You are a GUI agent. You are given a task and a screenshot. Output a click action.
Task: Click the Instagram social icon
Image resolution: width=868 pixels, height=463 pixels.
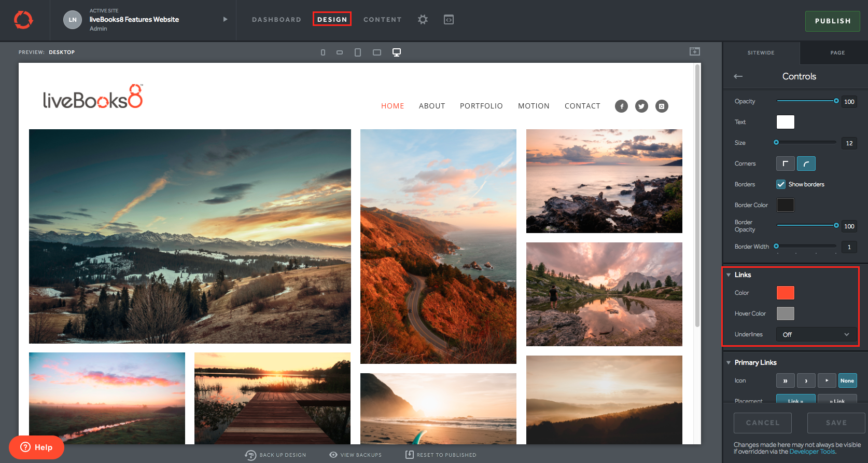(x=662, y=106)
